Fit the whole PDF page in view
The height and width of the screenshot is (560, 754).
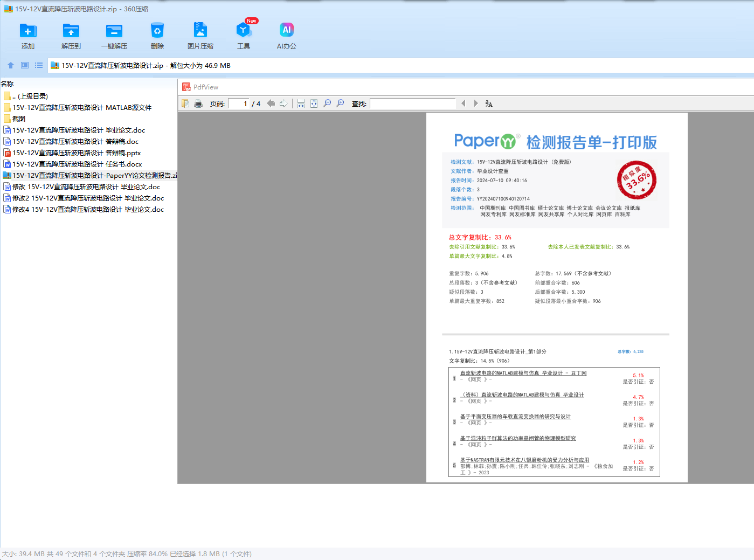click(x=314, y=103)
